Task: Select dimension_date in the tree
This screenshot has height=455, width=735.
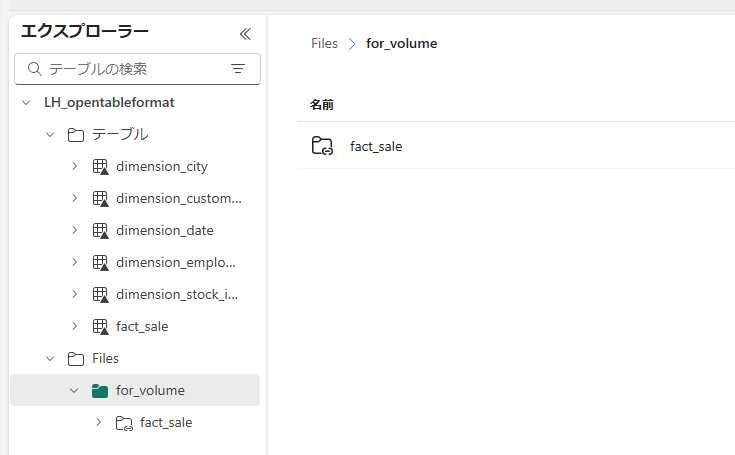Action: [165, 231]
